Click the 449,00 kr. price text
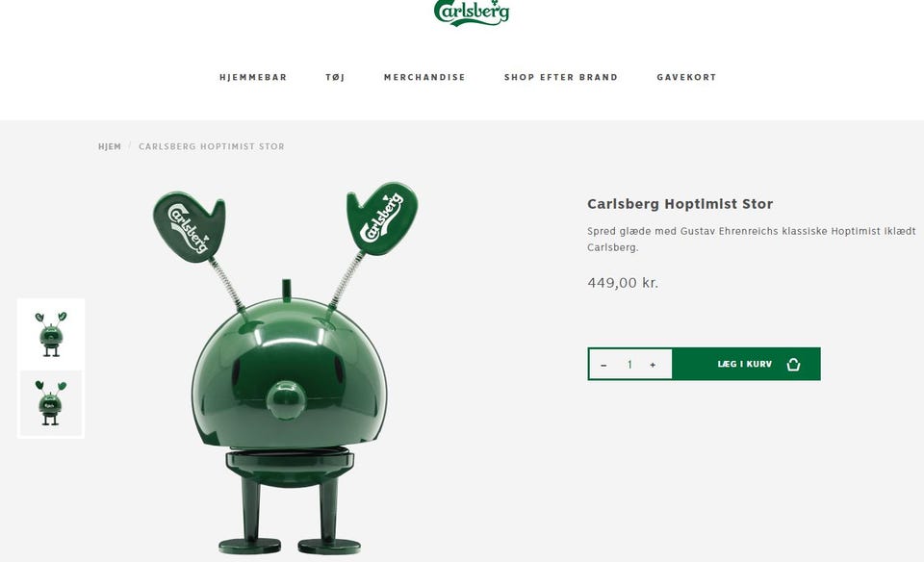The height and width of the screenshot is (562, 924). click(x=623, y=283)
